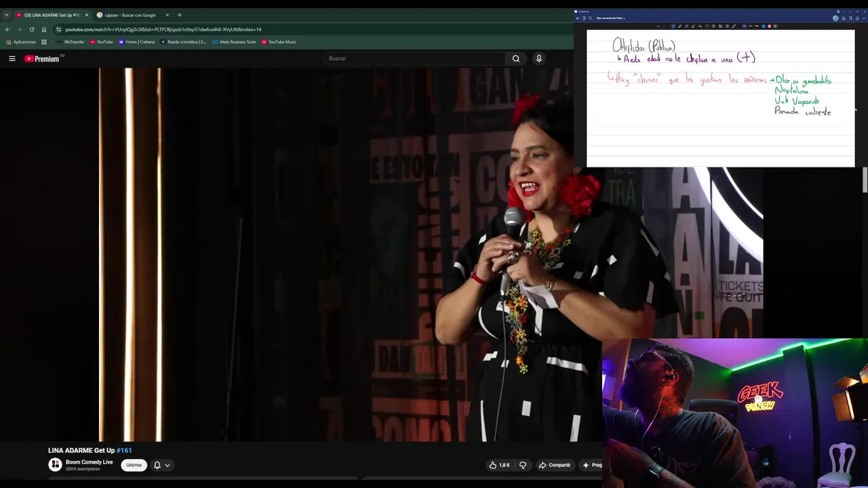Screen dimensions: 868x488
Task: Choose the pink ink color swatch
Action: (770, 26)
